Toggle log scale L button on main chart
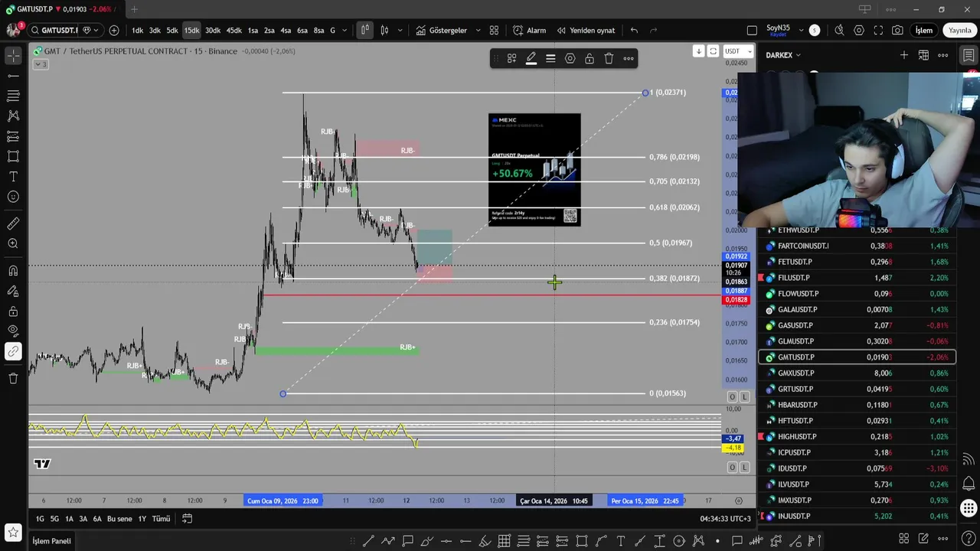The height and width of the screenshot is (551, 980). (x=744, y=396)
